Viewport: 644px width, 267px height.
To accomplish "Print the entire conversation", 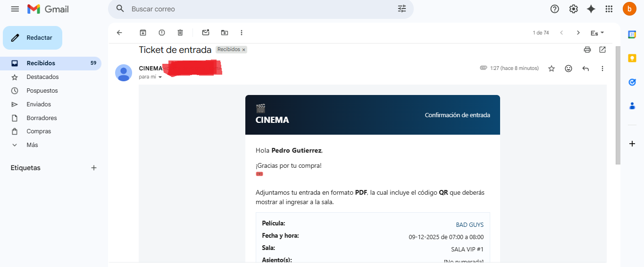I will tap(587, 50).
